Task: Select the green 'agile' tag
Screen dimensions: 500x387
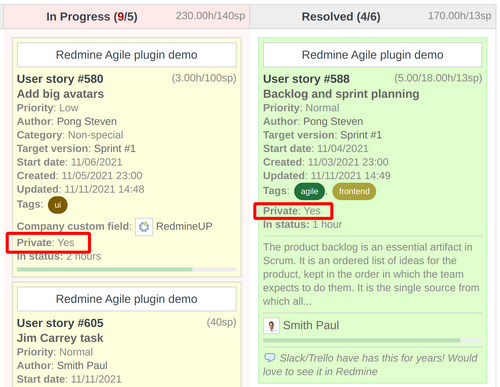Action: 309,191
